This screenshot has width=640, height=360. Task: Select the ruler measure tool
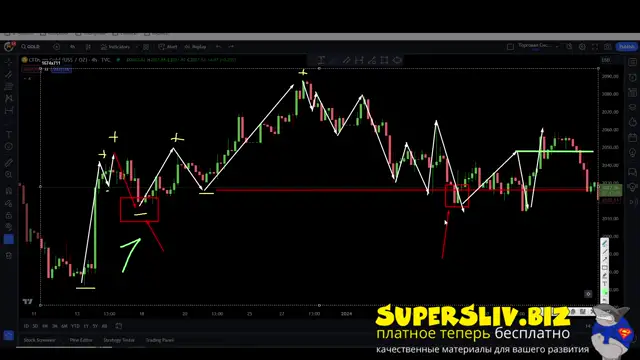[x=9, y=162]
